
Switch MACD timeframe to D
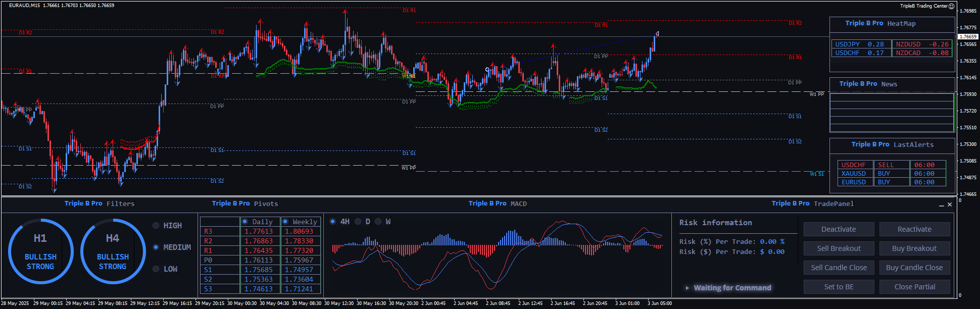(358, 222)
